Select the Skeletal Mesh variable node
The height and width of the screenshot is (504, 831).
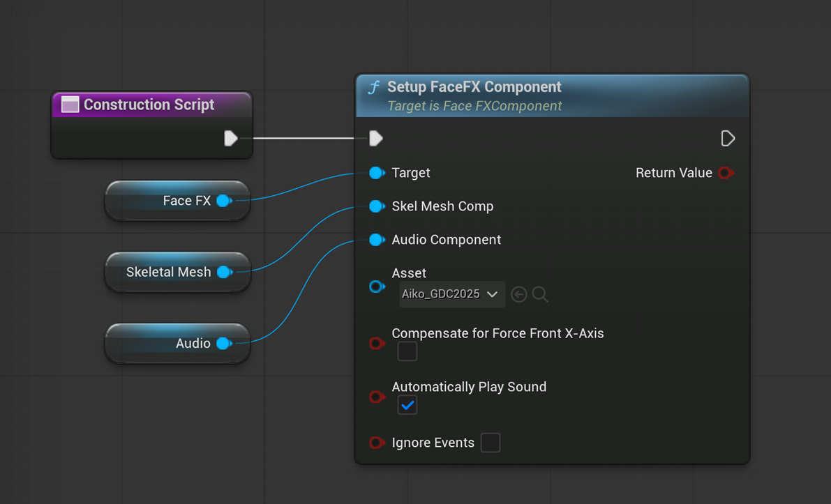click(177, 272)
